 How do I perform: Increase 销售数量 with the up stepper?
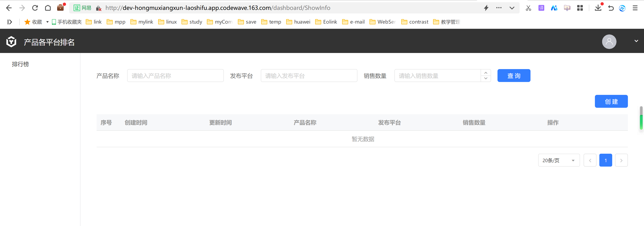(x=486, y=73)
